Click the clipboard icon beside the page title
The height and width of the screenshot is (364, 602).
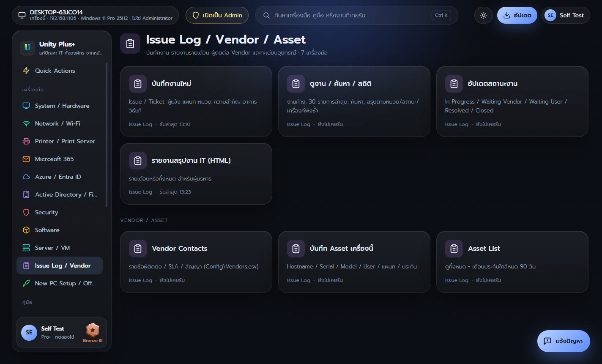click(130, 44)
